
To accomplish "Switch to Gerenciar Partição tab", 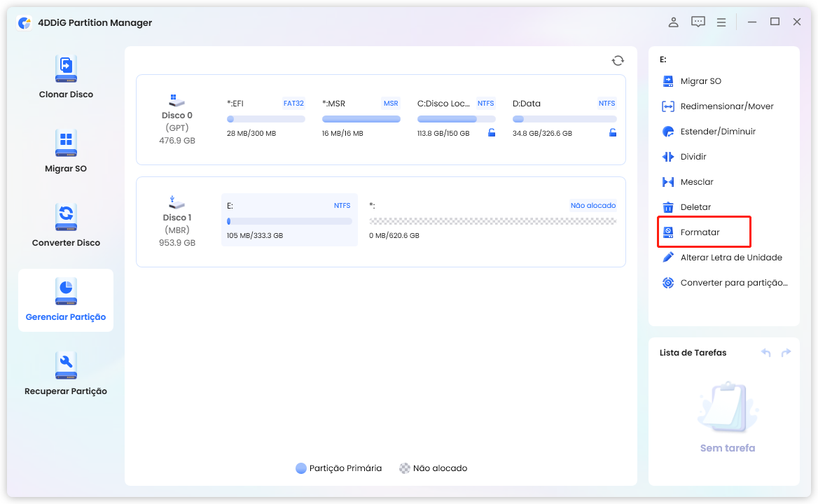I will pyautogui.click(x=66, y=300).
